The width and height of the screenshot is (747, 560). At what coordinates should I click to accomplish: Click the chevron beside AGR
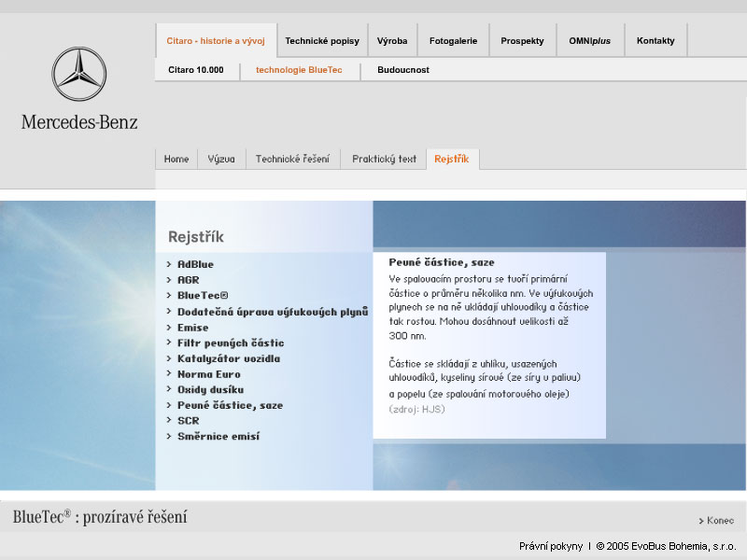click(169, 279)
